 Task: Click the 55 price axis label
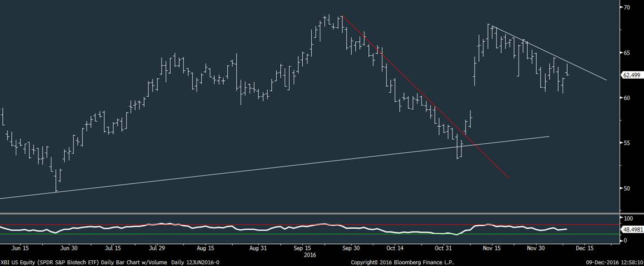627,143
